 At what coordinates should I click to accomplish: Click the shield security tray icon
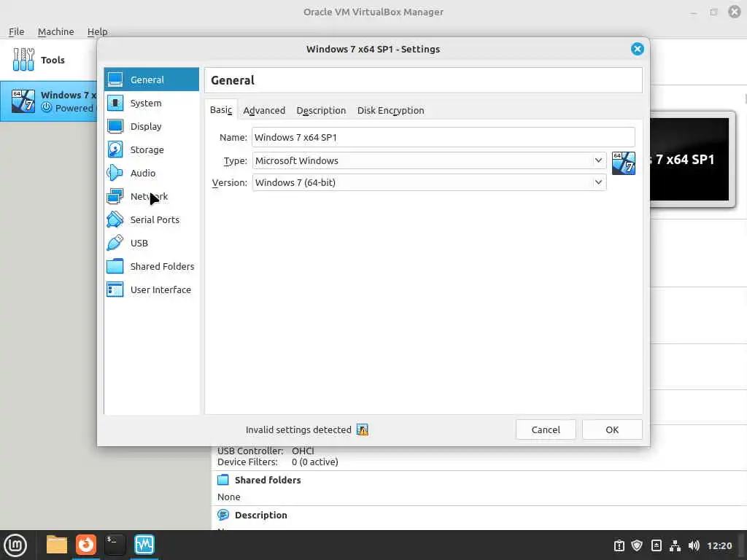click(x=637, y=545)
